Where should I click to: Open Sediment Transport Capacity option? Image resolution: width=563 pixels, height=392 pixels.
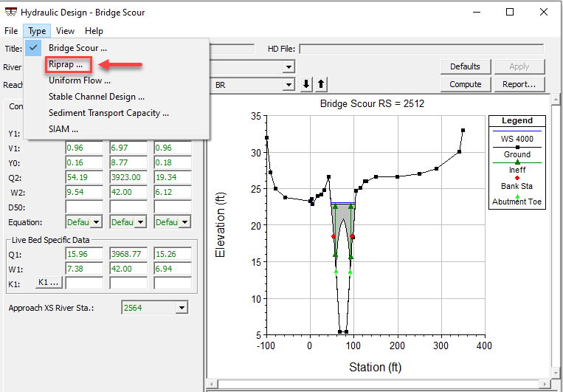108,113
